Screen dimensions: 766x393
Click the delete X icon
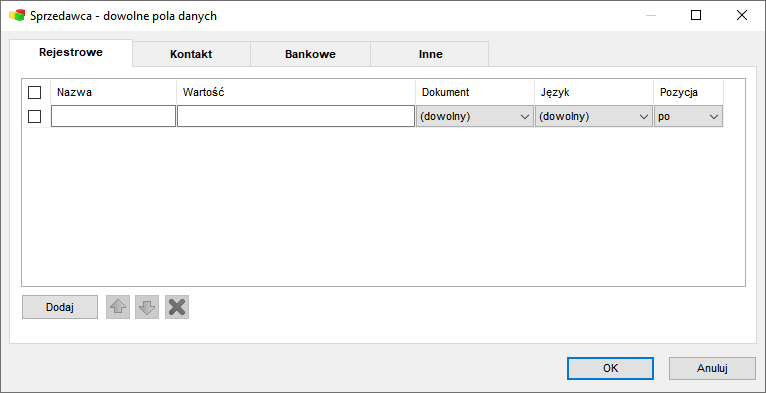(x=177, y=307)
